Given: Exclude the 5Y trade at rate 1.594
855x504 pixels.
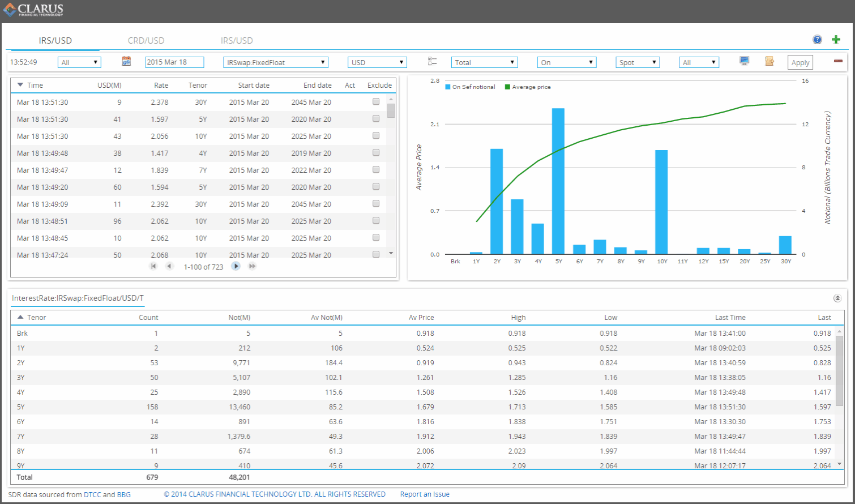Looking at the screenshot, I should [376, 187].
